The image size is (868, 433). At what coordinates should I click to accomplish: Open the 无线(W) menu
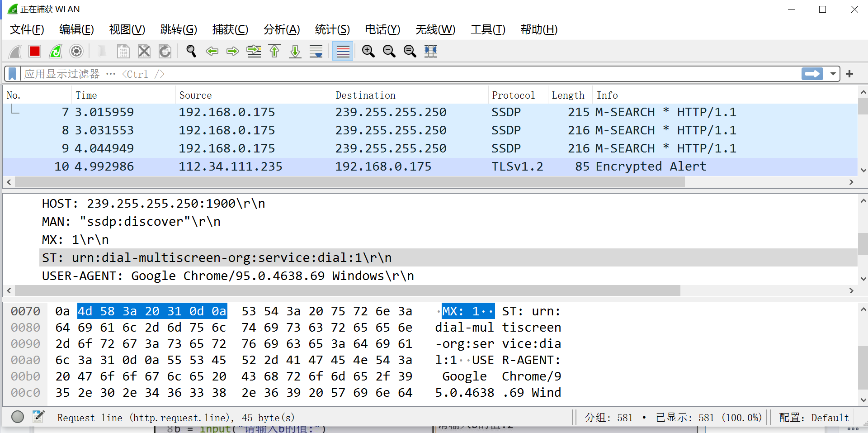[x=435, y=29]
